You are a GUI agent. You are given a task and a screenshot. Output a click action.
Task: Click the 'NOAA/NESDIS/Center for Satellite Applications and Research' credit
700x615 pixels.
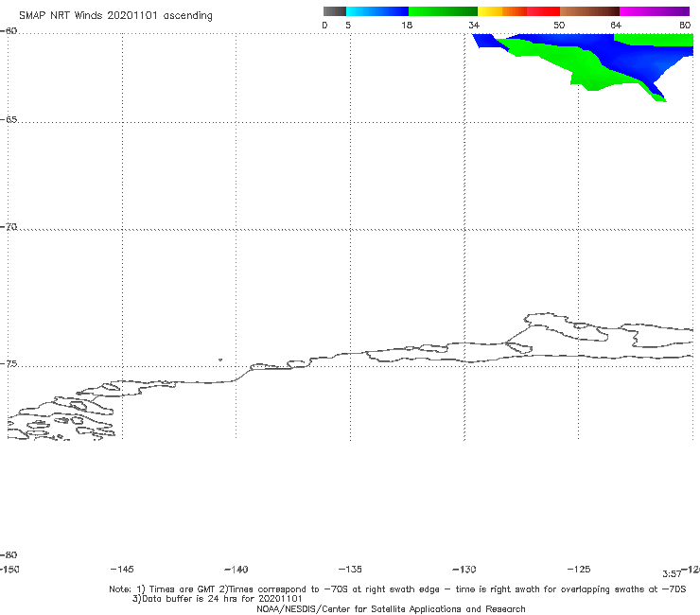tap(391, 609)
